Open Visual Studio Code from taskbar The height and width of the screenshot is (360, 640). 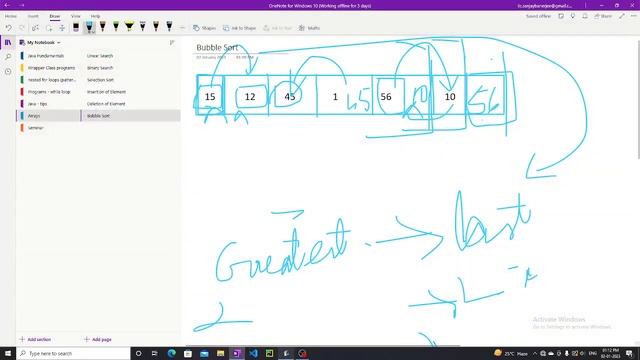point(253,353)
